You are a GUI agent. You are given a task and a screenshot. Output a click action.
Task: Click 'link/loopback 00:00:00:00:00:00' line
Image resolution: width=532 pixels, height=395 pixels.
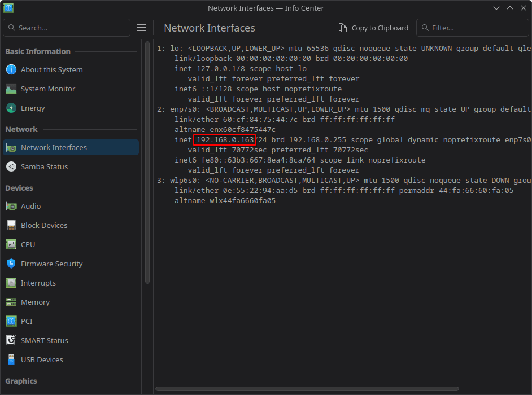click(291, 59)
